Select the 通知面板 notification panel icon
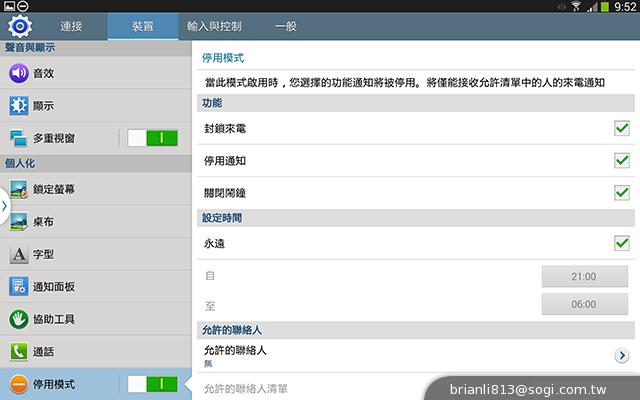Image resolution: width=640 pixels, height=400 pixels. tap(18, 287)
